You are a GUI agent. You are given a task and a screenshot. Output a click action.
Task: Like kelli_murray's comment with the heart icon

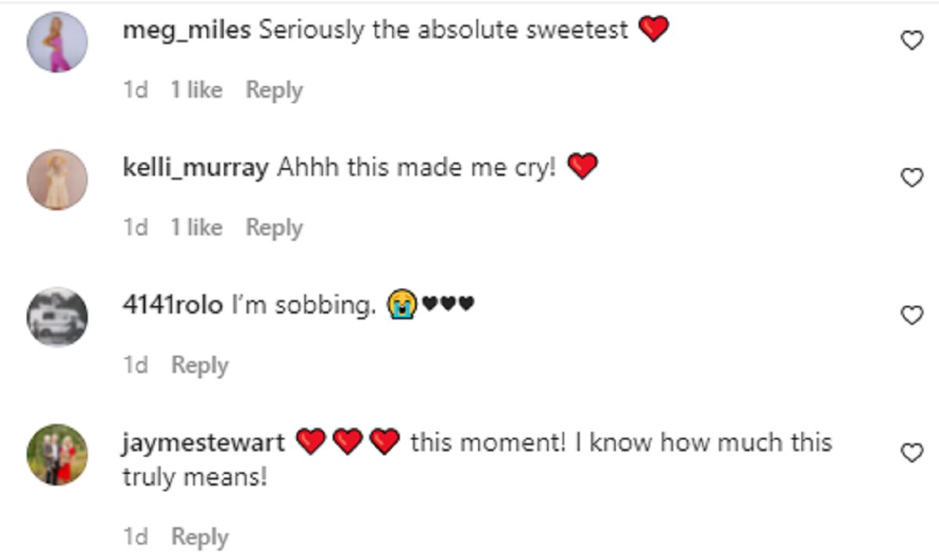click(x=912, y=178)
